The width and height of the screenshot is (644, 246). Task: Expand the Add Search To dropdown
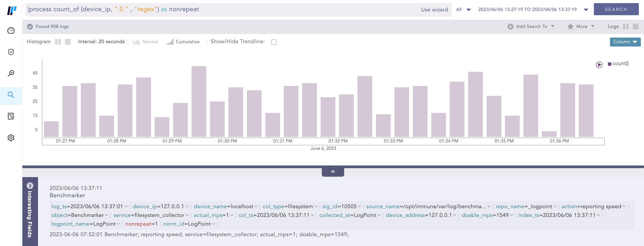point(531,26)
